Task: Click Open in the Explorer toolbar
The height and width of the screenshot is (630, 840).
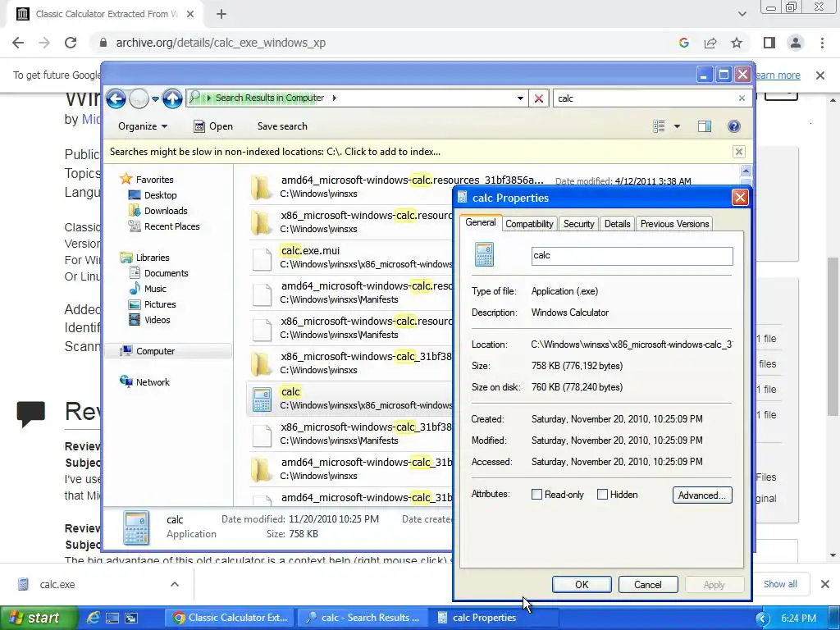Action: (213, 126)
